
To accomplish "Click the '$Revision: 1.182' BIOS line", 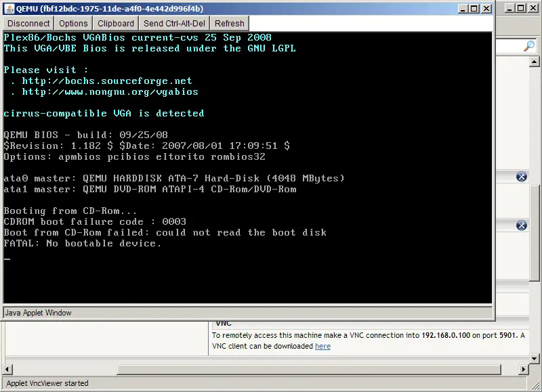I will [146, 146].
